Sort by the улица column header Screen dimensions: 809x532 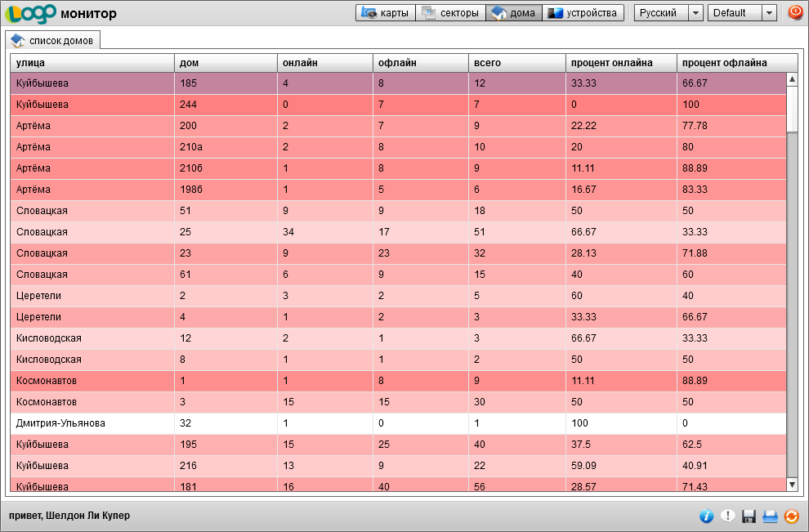92,63
